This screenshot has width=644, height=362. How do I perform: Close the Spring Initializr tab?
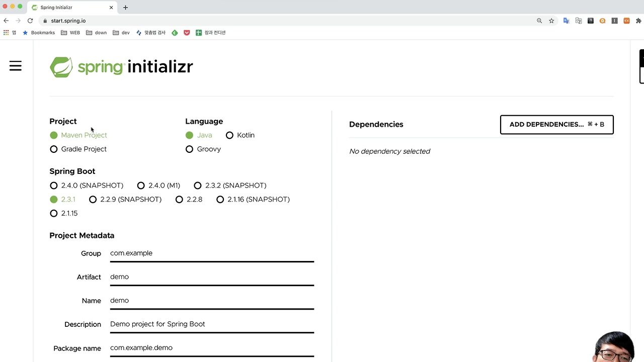(x=111, y=8)
